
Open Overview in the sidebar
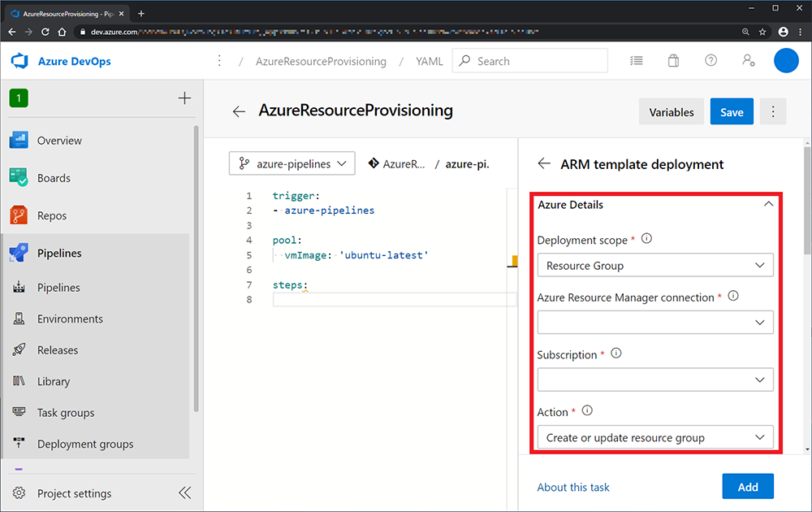coord(59,141)
